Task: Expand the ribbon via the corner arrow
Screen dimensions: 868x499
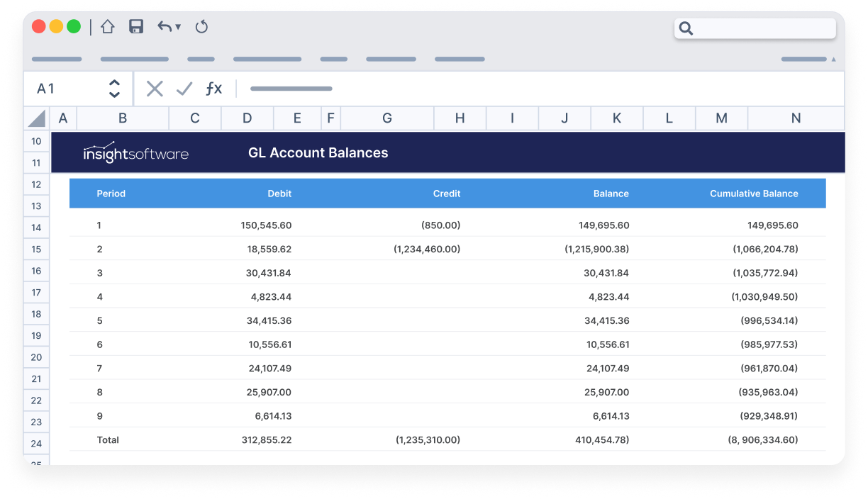Action: pyautogui.click(x=834, y=60)
